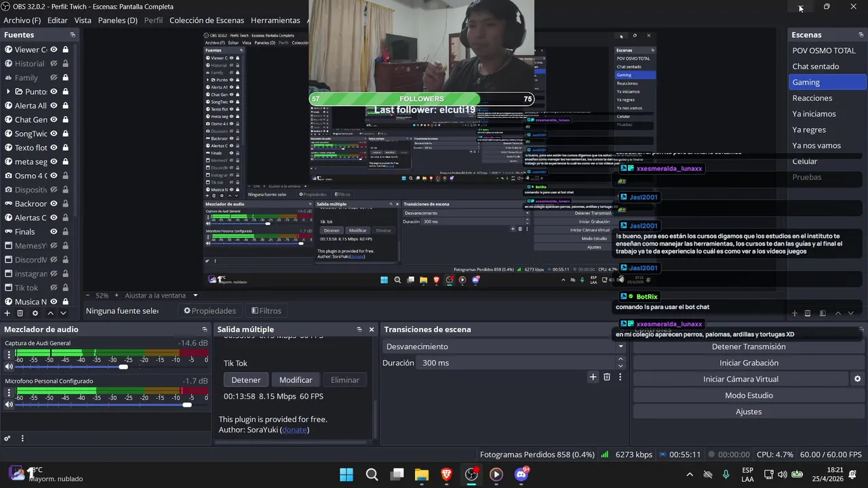Unlock the Alerta All source
868x488 pixels.
pos(65,106)
